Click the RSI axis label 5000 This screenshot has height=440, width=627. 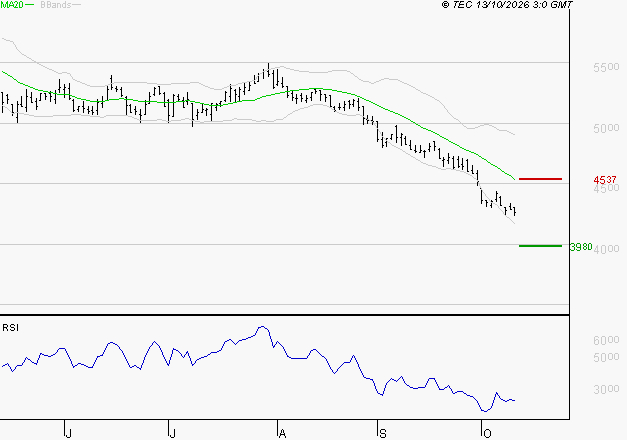606,357
